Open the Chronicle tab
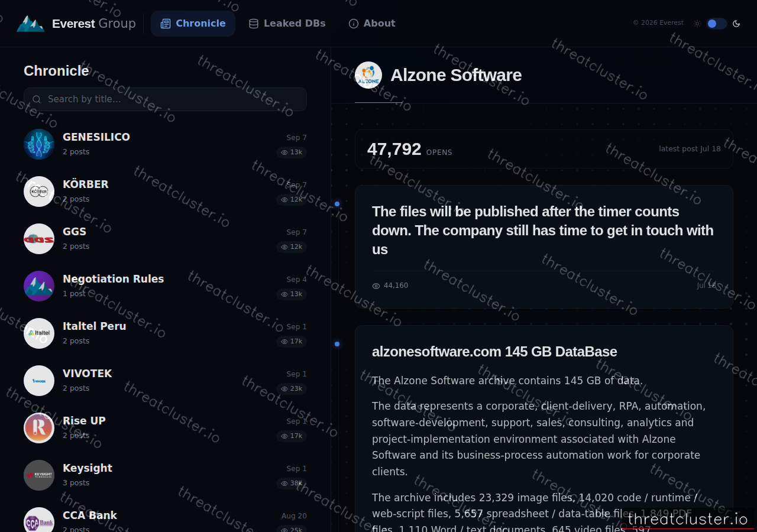This screenshot has width=757, height=532. [193, 24]
